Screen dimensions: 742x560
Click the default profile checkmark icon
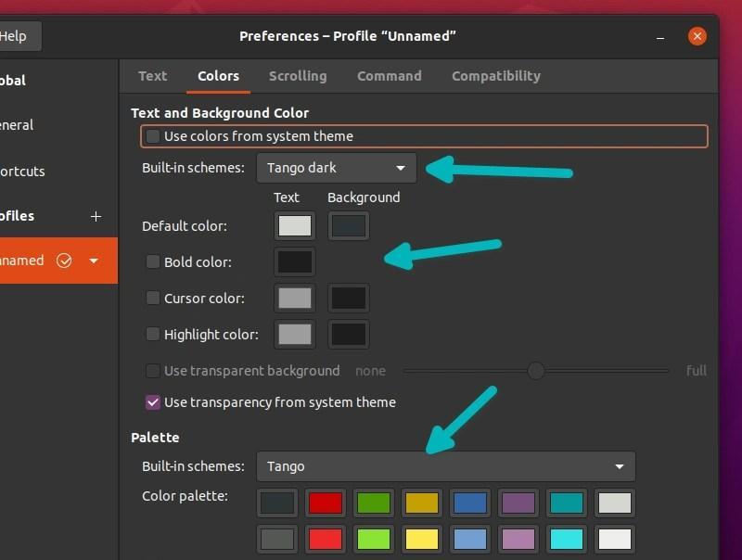pos(64,261)
